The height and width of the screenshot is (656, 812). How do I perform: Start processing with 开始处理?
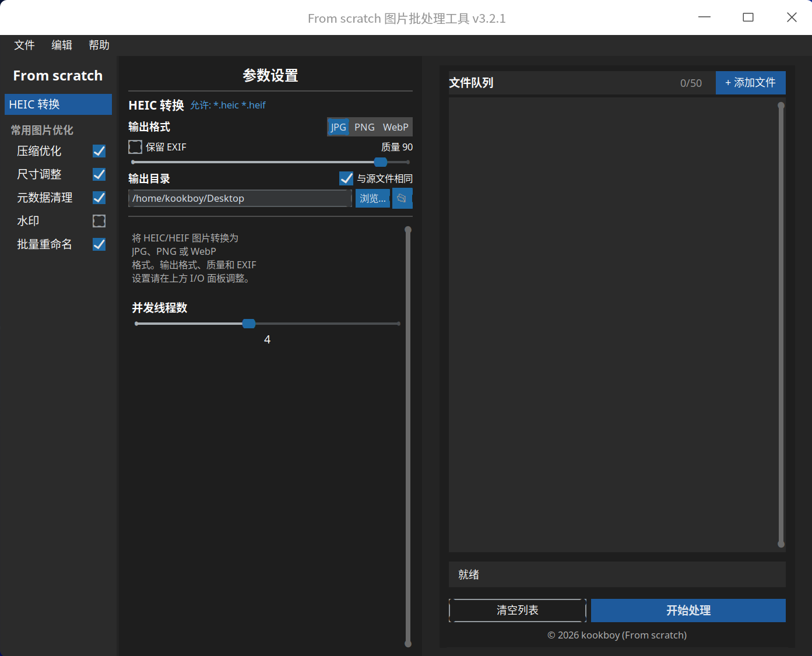(688, 611)
